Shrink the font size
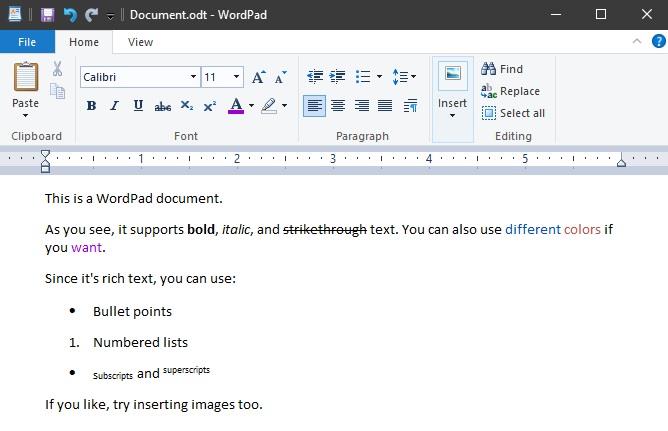 point(280,77)
